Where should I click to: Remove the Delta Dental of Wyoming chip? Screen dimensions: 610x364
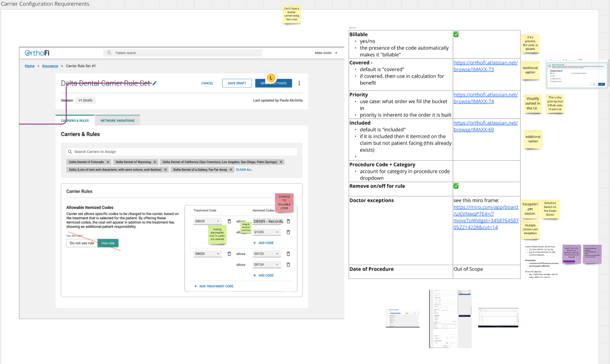pyautogui.click(x=155, y=162)
